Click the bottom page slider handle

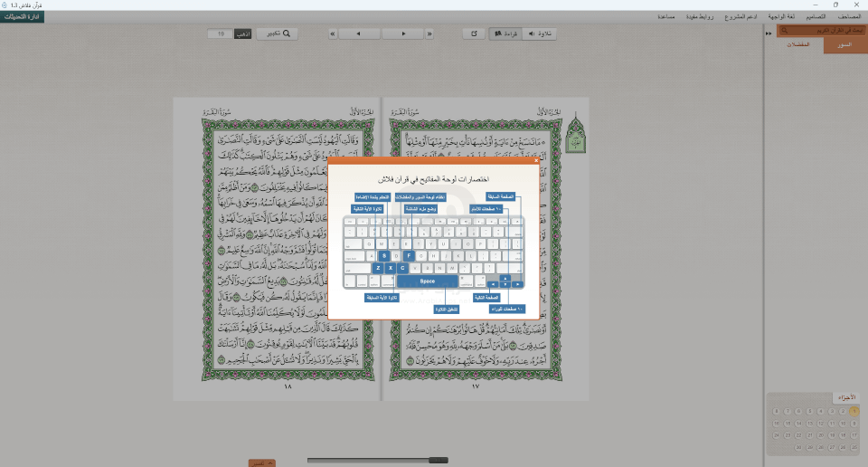coord(439,460)
